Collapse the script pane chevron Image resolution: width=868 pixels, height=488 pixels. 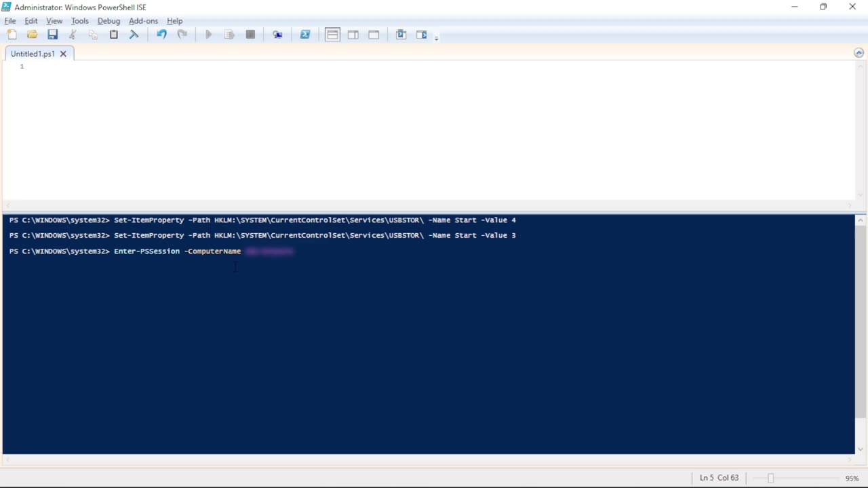tap(859, 53)
